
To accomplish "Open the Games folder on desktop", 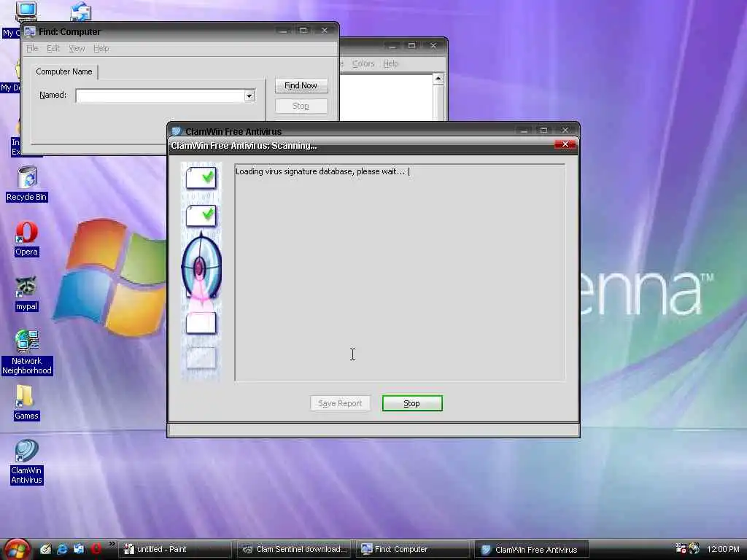I will tap(26, 402).
